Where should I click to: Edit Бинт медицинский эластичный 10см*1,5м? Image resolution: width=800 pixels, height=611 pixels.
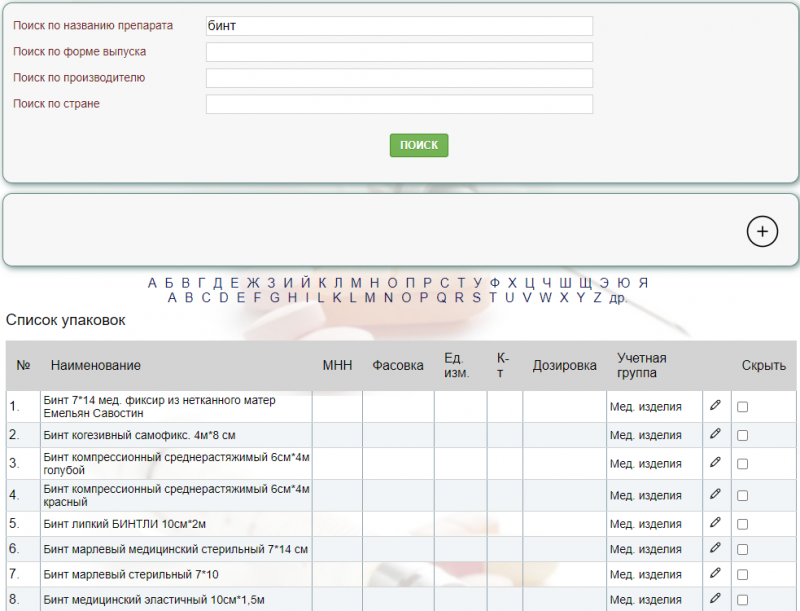715,599
